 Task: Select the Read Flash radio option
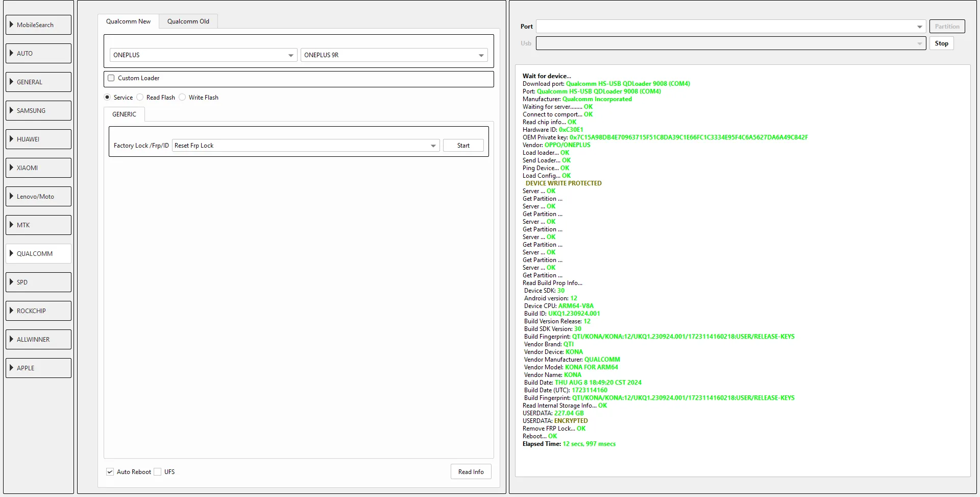[x=140, y=98]
